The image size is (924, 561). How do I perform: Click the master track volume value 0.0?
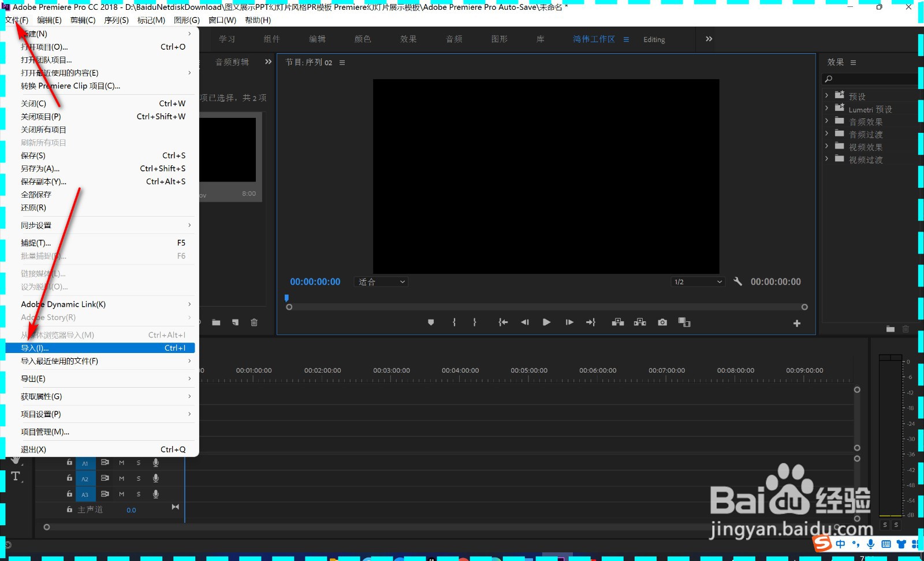(131, 510)
